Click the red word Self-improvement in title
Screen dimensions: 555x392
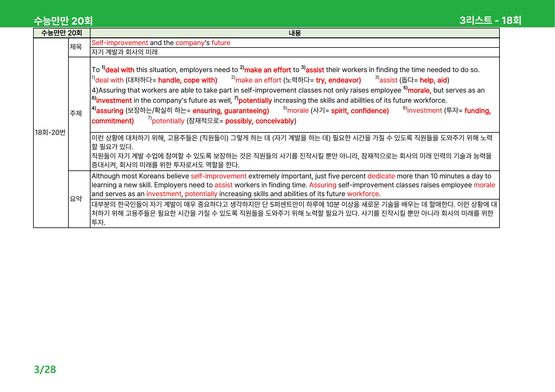click(x=120, y=43)
